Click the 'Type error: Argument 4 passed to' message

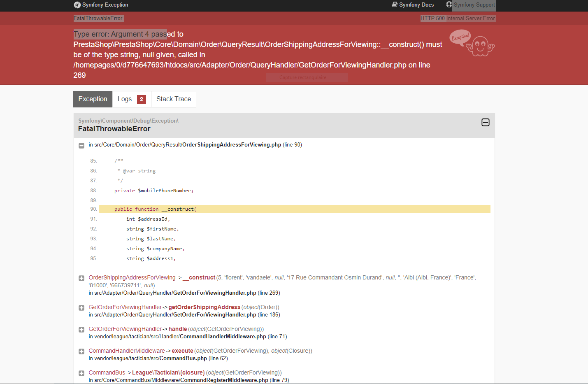click(128, 34)
